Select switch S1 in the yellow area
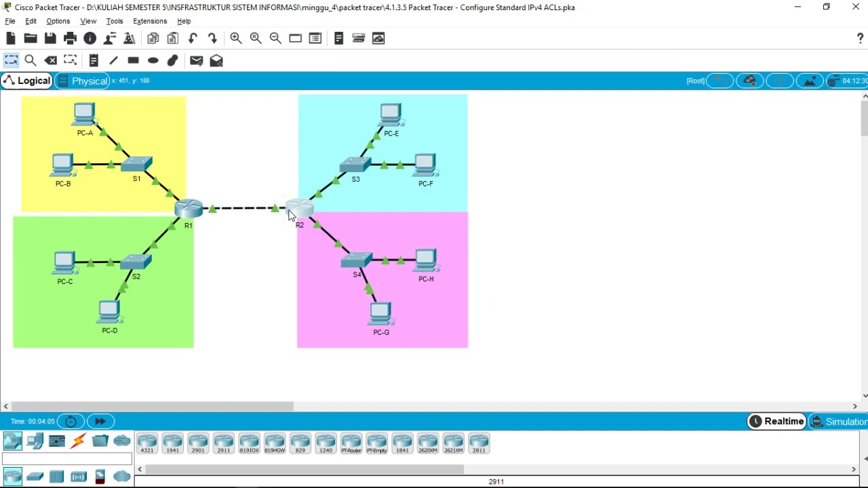The height and width of the screenshot is (488, 868). click(x=137, y=164)
